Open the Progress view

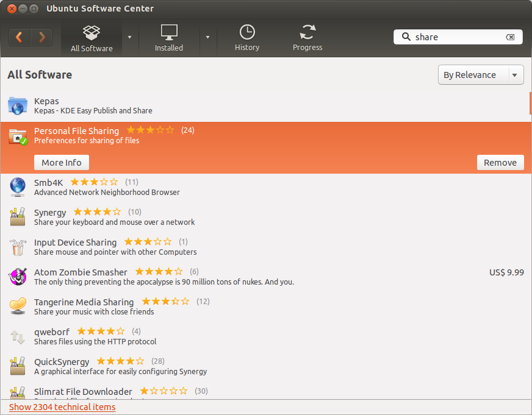pos(307,38)
